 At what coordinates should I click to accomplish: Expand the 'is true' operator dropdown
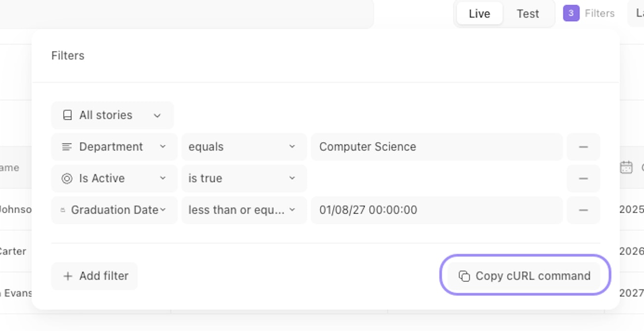coord(244,179)
